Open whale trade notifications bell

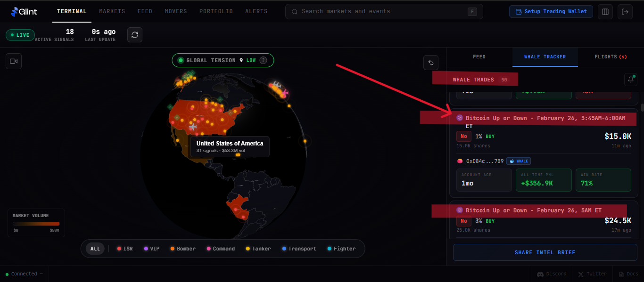(x=631, y=80)
